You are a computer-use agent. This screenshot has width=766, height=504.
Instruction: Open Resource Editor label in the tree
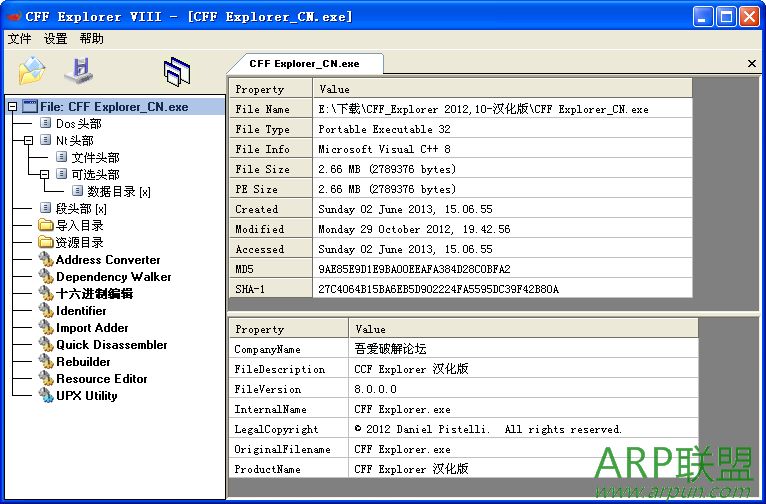coord(102,378)
